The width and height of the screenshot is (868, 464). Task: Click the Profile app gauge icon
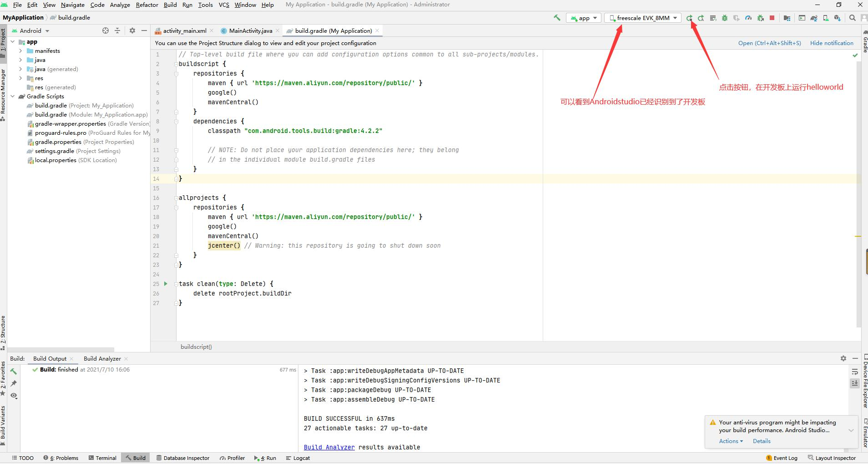pos(748,18)
